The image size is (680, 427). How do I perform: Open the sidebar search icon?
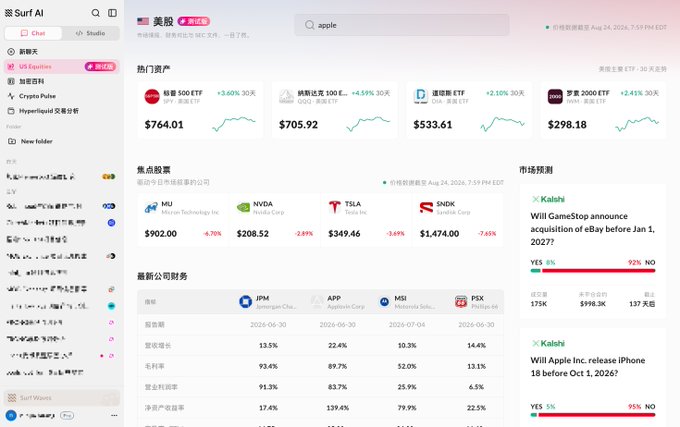tap(95, 13)
